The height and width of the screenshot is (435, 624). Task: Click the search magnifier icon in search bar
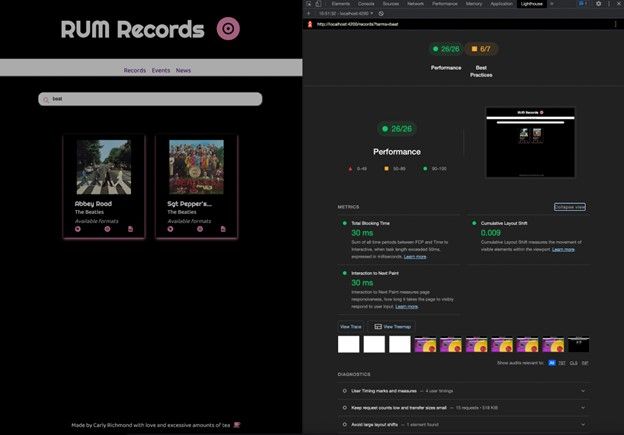46,99
